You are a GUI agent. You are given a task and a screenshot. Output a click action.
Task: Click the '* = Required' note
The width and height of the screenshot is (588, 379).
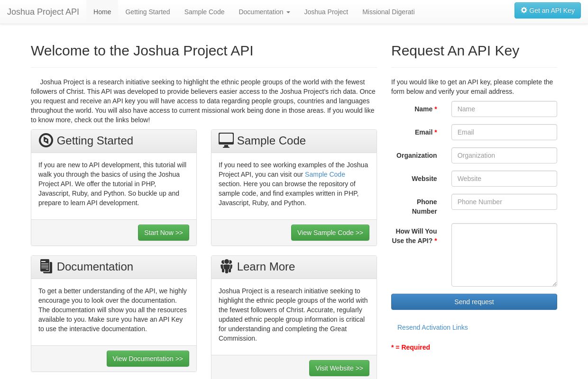(411, 347)
